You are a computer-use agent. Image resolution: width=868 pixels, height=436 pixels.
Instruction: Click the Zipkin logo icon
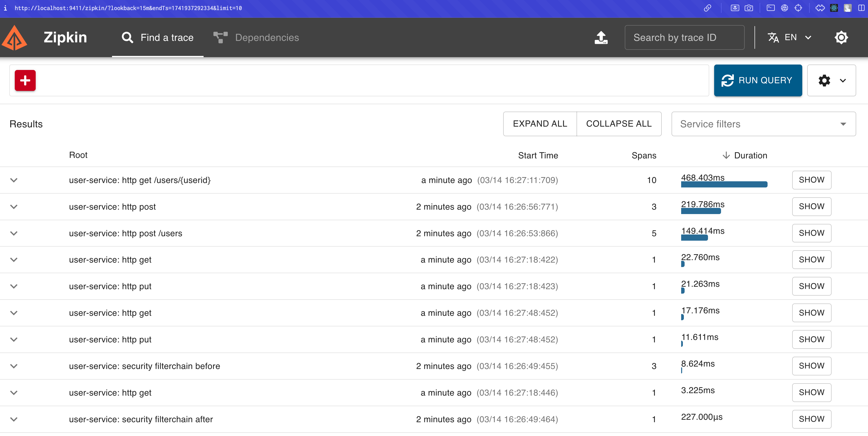(x=14, y=38)
